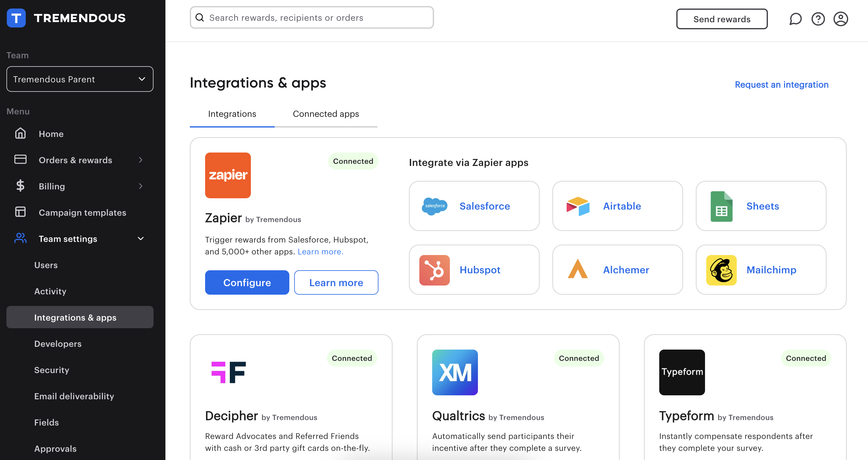Click the Configure button for Zapier
Image resolution: width=868 pixels, height=460 pixels.
pos(247,282)
